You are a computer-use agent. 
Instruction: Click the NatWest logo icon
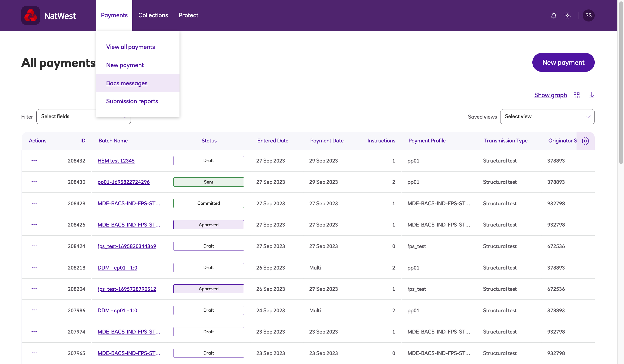click(x=30, y=15)
